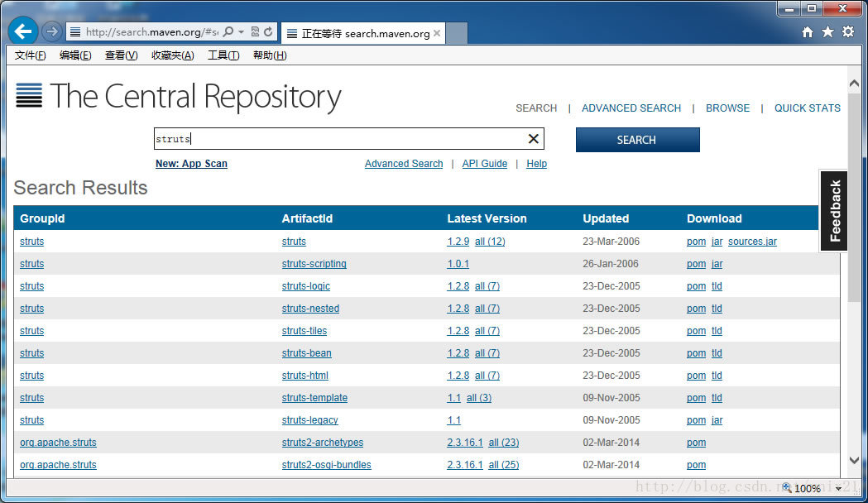
Task: Open struts-nested artifact link
Action: pyautogui.click(x=310, y=309)
